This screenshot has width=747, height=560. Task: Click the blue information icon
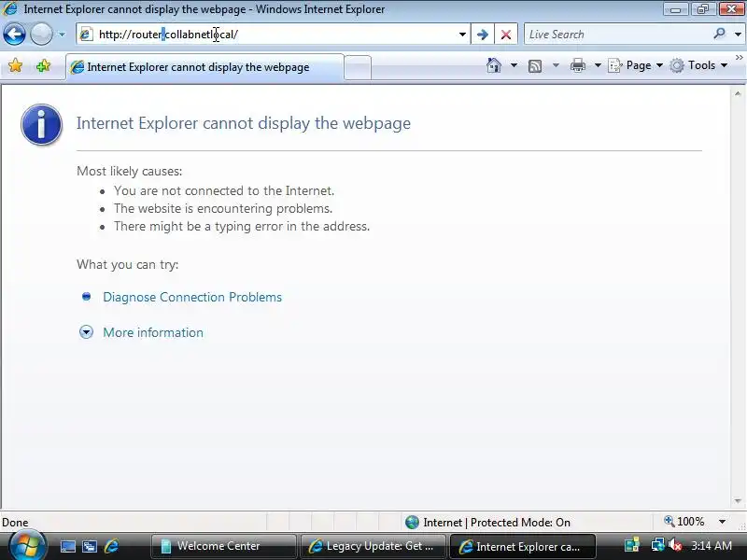(41, 124)
